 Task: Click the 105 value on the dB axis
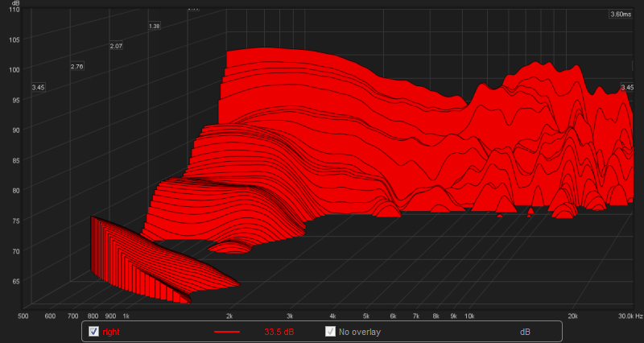click(x=14, y=39)
